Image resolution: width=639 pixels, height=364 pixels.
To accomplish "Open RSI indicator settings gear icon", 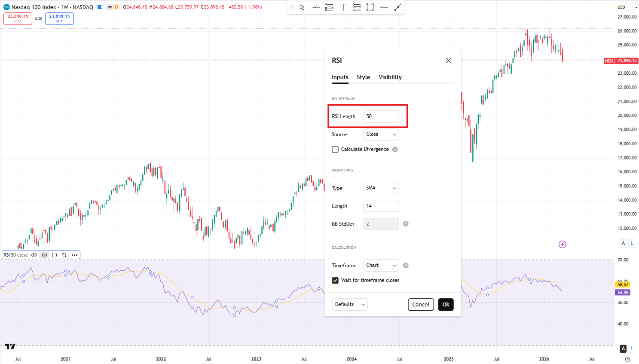I will tap(44, 255).
